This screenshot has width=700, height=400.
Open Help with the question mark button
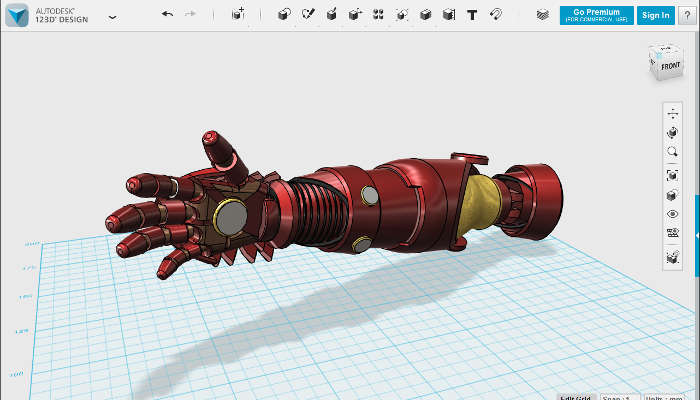pos(687,15)
